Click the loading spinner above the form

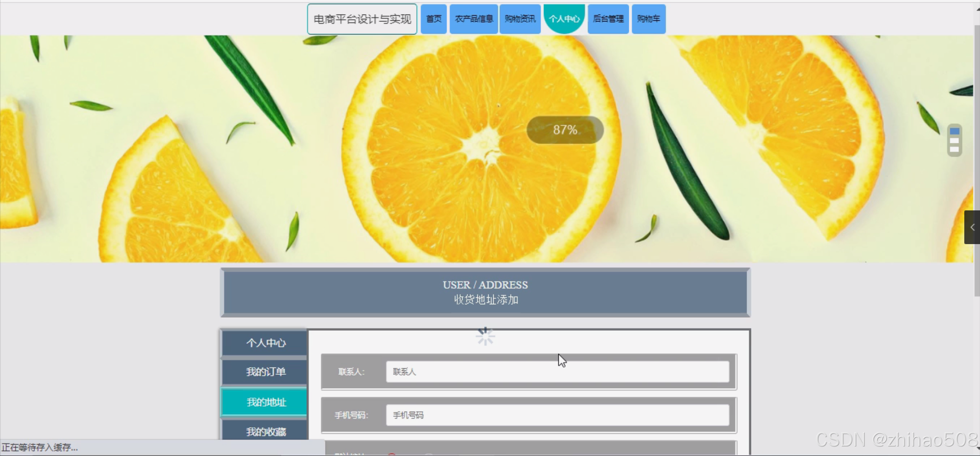(485, 337)
